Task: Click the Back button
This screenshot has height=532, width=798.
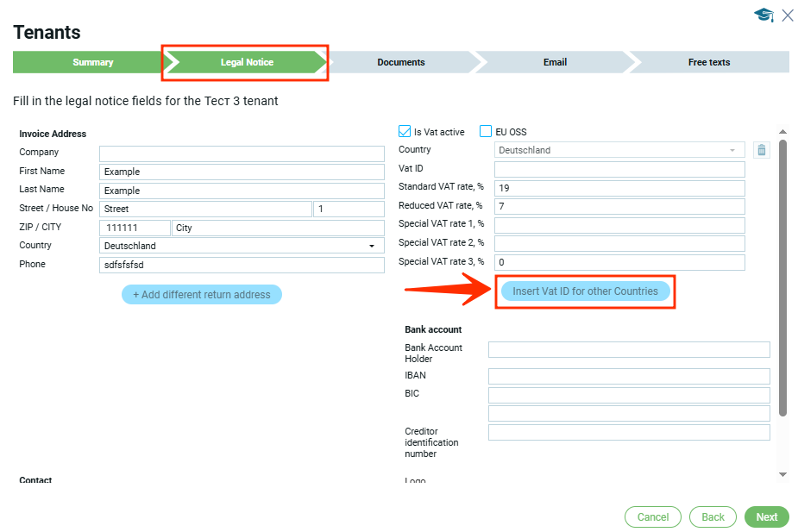Action: click(x=713, y=517)
